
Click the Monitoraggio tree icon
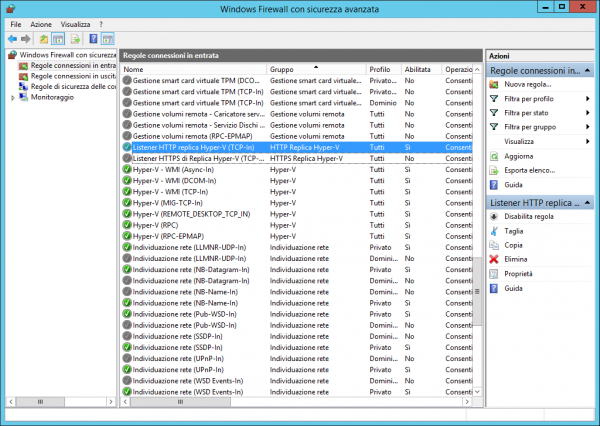(24, 97)
